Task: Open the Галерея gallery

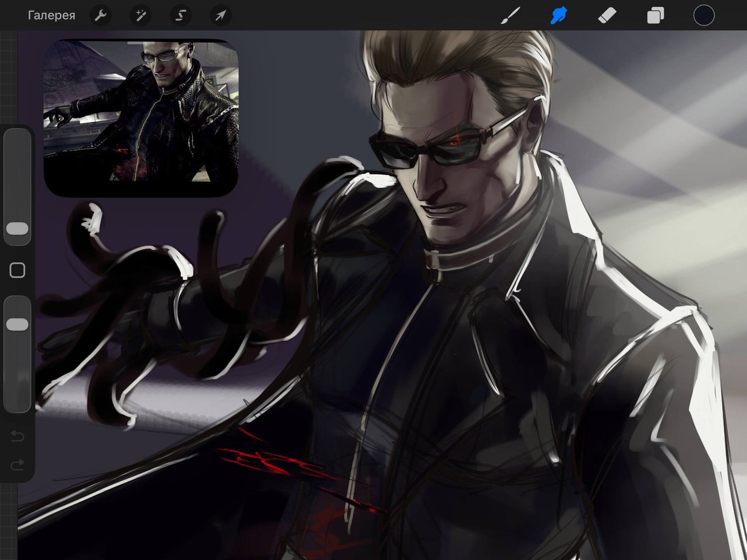Action: (x=51, y=16)
